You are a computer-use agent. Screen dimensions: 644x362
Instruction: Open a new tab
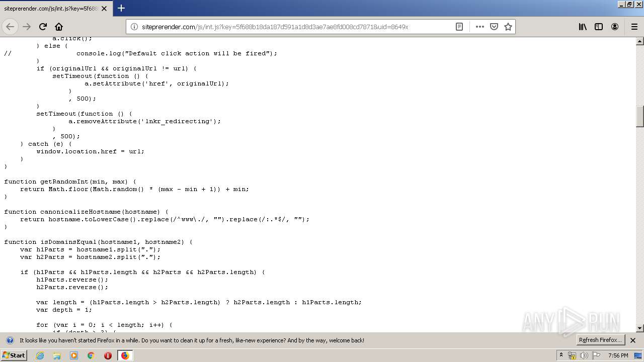tap(121, 8)
